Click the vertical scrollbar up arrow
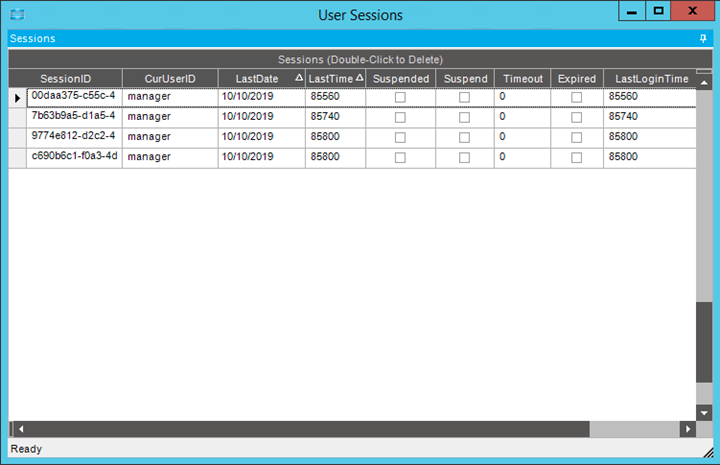The width and height of the screenshot is (720, 465). point(704,83)
